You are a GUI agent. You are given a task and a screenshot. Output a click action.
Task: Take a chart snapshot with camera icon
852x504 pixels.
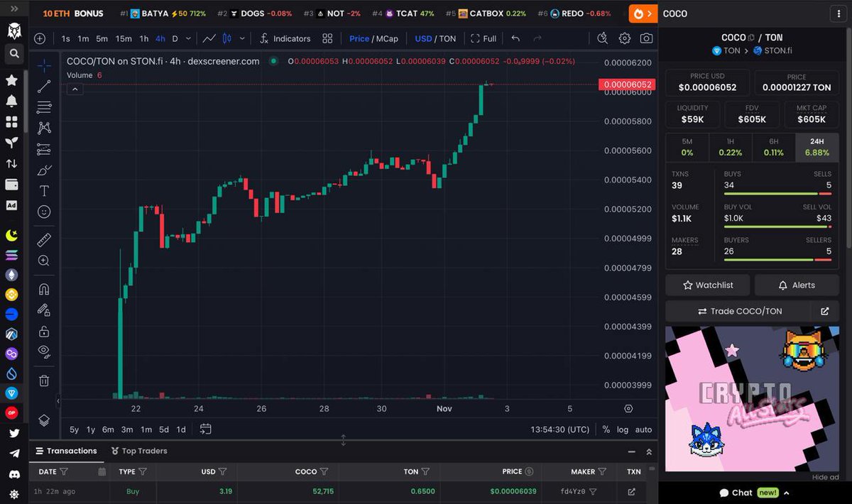click(x=646, y=38)
